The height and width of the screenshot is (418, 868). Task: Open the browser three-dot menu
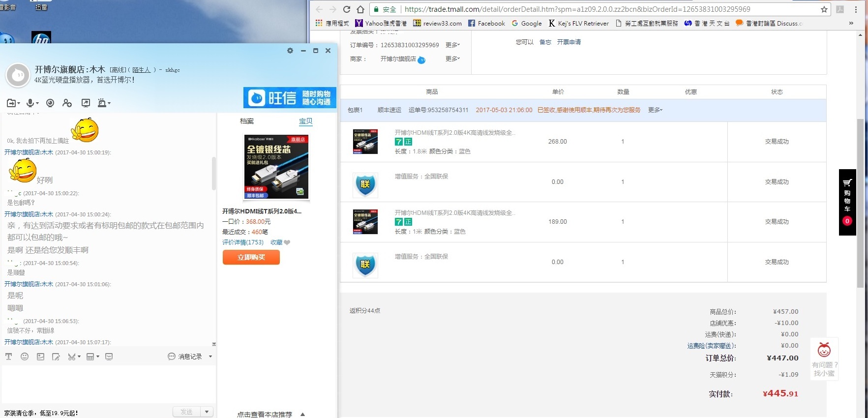[856, 9]
